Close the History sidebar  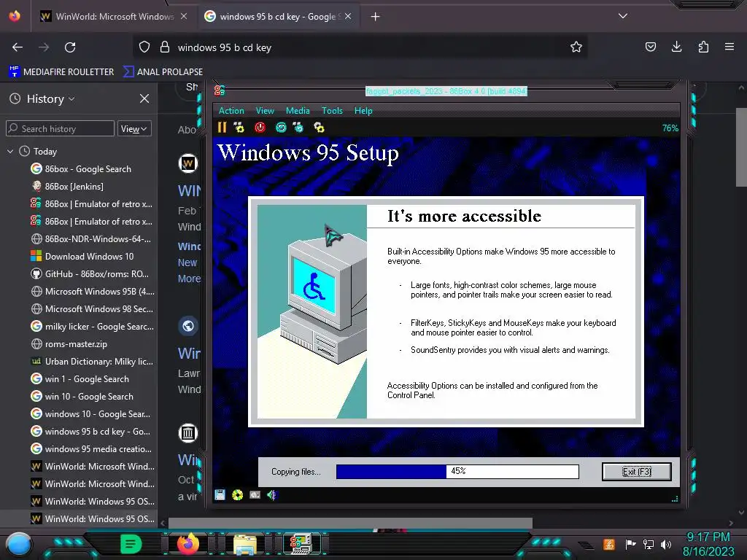pyautogui.click(x=144, y=98)
